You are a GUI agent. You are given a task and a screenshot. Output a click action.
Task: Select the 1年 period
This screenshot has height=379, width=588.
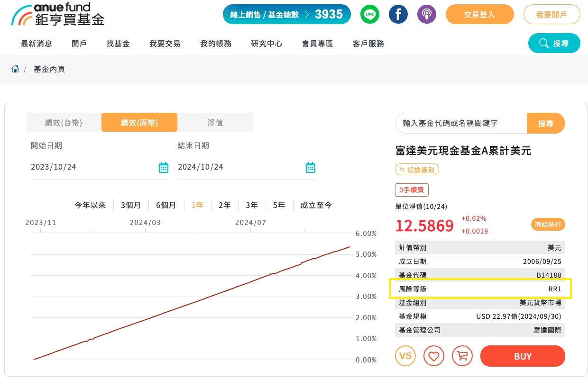coord(197,205)
